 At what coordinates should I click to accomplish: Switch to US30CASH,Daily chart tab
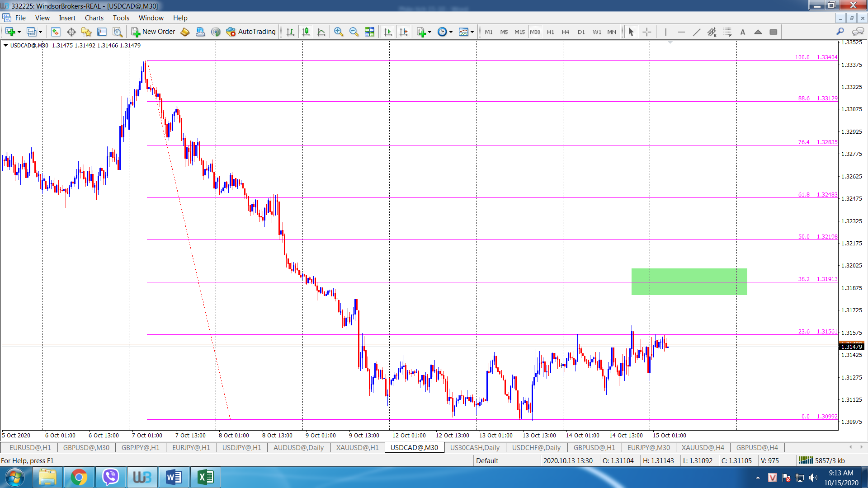[x=475, y=447]
